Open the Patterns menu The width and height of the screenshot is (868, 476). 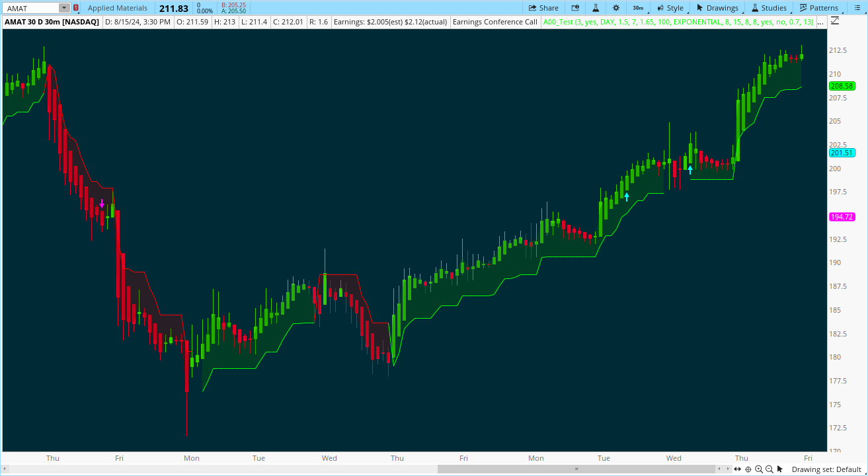coord(818,8)
